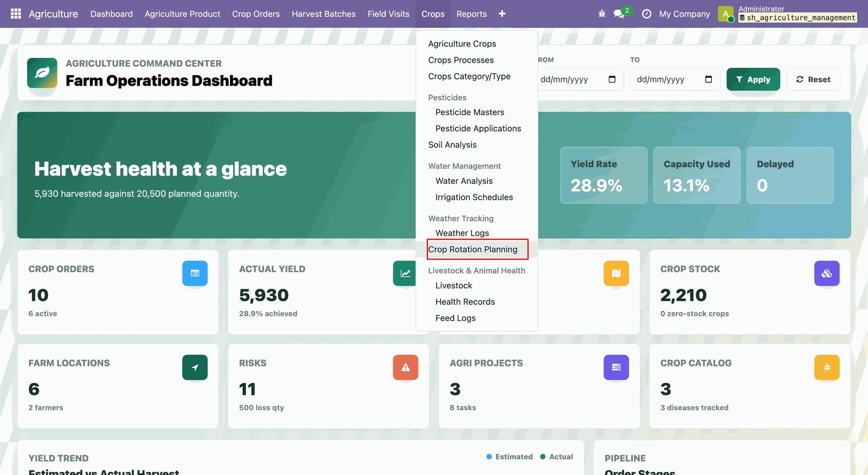Click the Risks warning triangle icon
868x475 pixels.
[406, 367]
